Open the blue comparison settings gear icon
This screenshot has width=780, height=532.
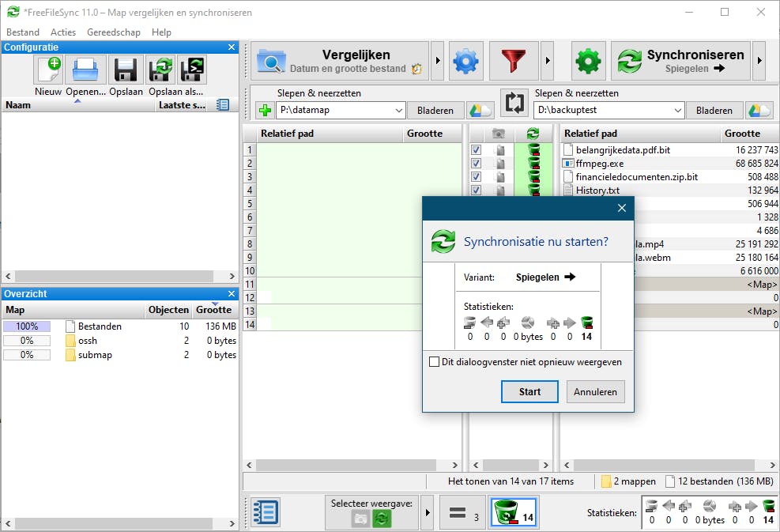(465, 61)
